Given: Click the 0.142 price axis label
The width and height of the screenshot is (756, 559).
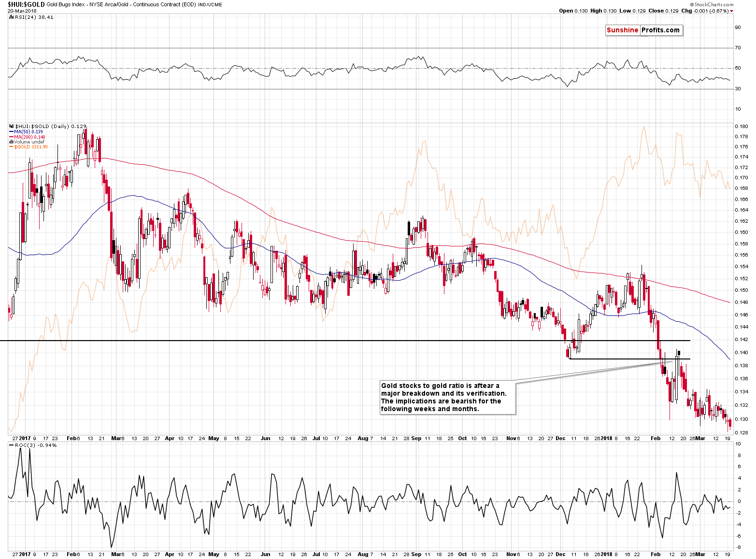Looking at the screenshot, I should pyautogui.click(x=742, y=339).
